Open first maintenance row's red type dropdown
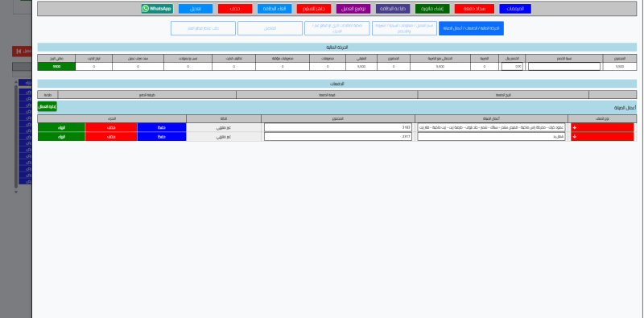Screen dimensions: 644x318 (x=602, y=127)
